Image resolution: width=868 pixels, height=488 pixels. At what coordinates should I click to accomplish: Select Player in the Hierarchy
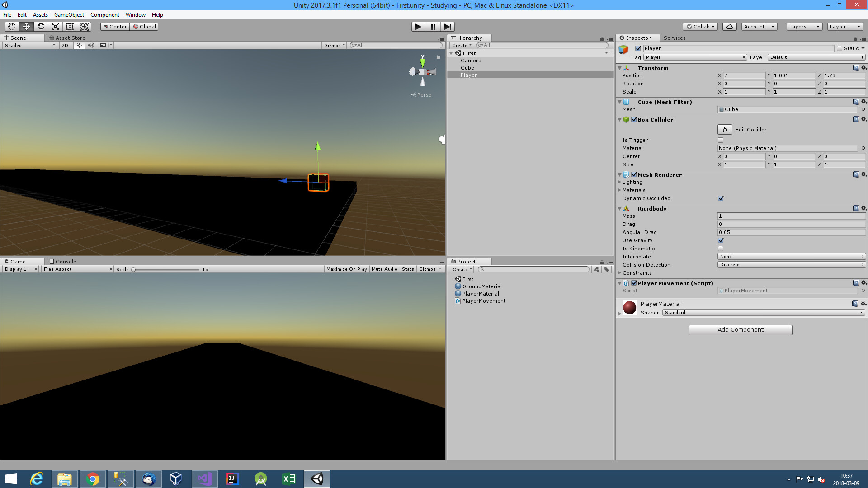click(x=468, y=75)
